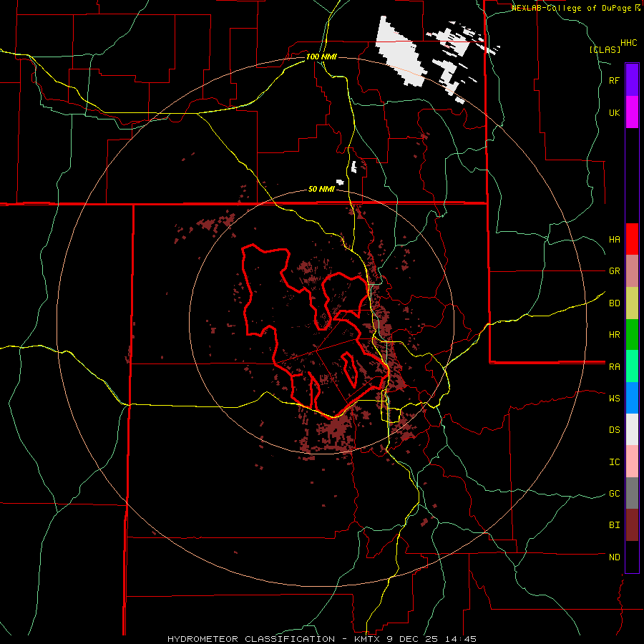The image size is (644, 644).
Task: Click the GC gray legend swatch
Action: (x=632, y=493)
